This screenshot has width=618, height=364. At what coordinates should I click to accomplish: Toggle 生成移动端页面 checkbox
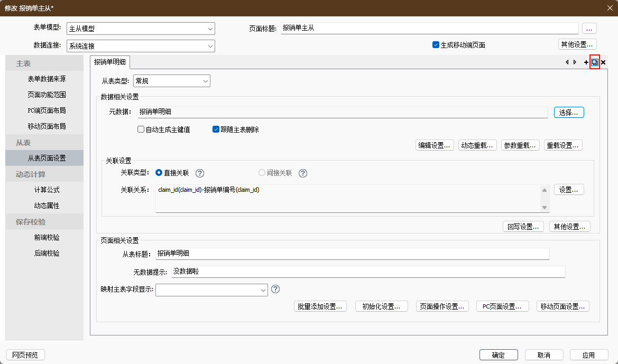[436, 45]
